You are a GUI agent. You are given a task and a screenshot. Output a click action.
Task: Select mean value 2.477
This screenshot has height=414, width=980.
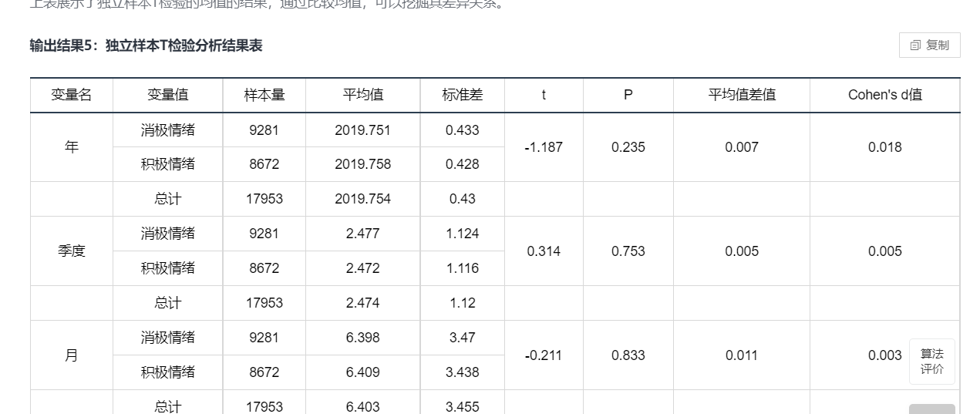[x=363, y=234]
